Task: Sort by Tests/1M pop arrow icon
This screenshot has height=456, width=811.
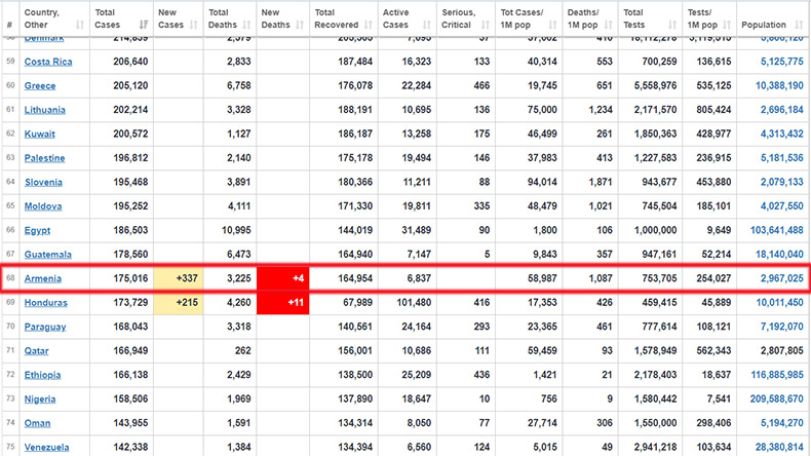Action: (x=727, y=24)
